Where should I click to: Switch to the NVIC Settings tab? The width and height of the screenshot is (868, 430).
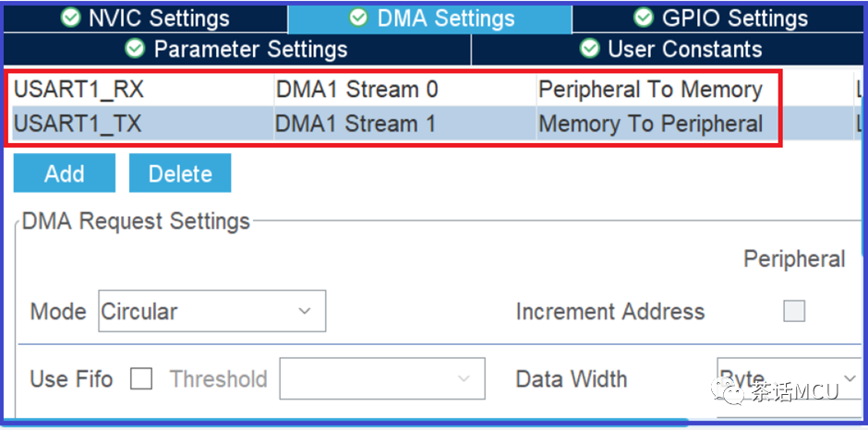tap(145, 18)
